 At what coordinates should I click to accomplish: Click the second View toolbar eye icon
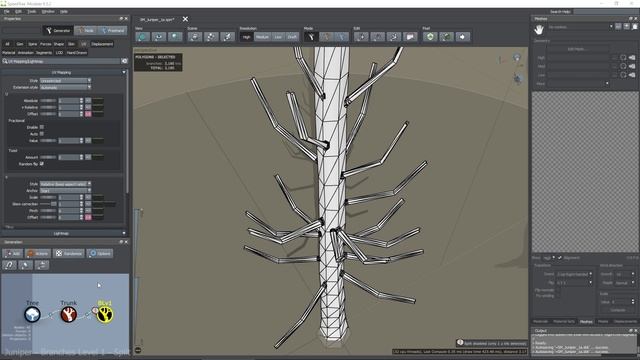pyautogui.click(x=159, y=37)
